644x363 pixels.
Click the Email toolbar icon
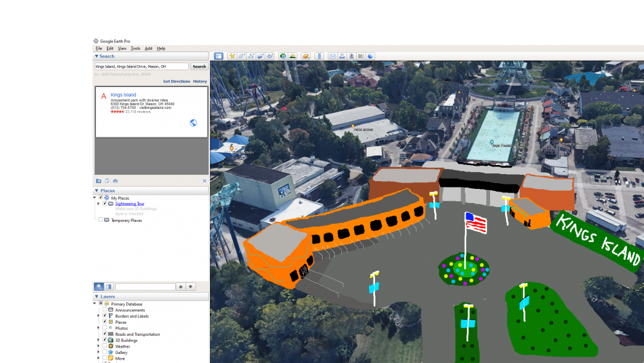pyautogui.click(x=333, y=56)
